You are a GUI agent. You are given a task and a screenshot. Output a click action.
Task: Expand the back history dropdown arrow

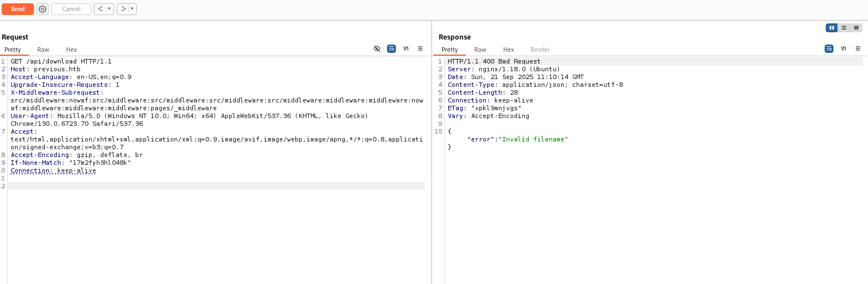point(110,9)
